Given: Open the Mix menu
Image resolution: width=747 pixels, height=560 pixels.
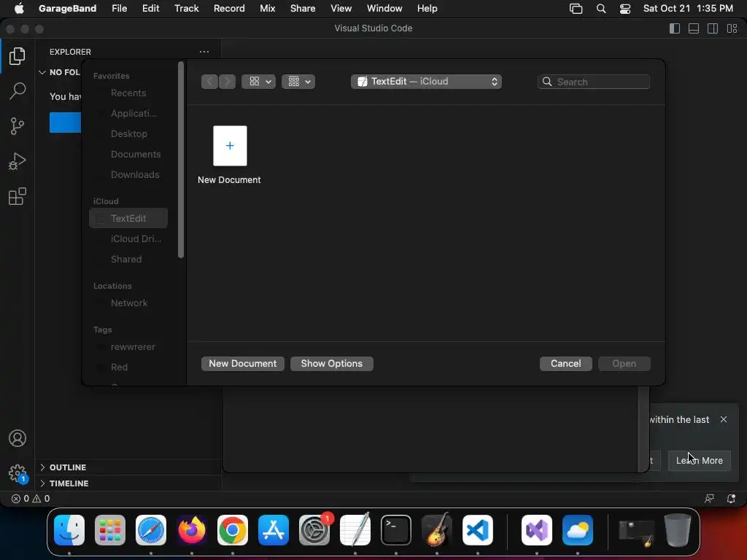Looking at the screenshot, I should (267, 9).
